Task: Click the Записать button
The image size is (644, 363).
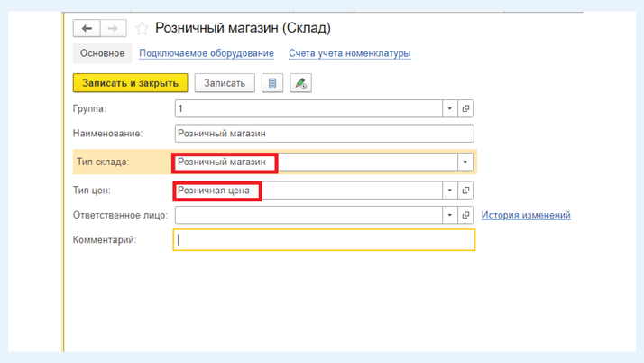Action: 225,83
